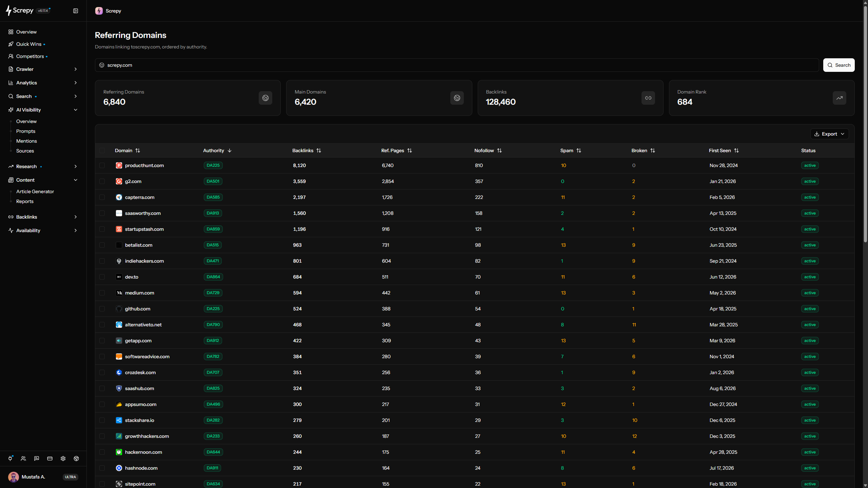The image size is (868, 488).
Task: Click the globe icon in sidebar footer
Action: [x=76, y=459]
